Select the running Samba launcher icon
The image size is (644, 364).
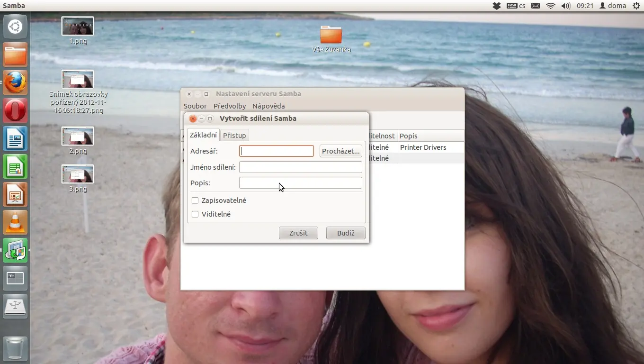coord(15,250)
